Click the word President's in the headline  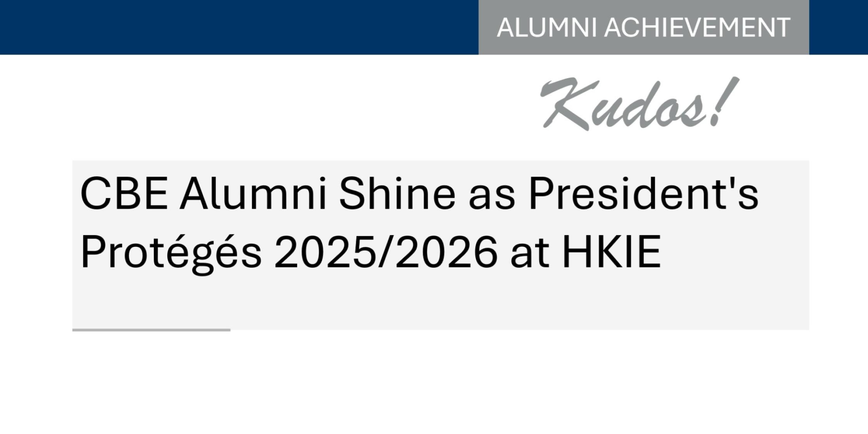pos(643,193)
